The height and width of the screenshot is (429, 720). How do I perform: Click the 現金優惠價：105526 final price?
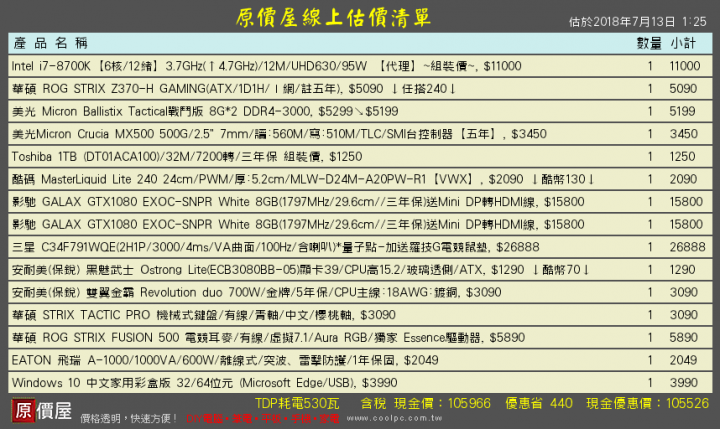click(647, 404)
